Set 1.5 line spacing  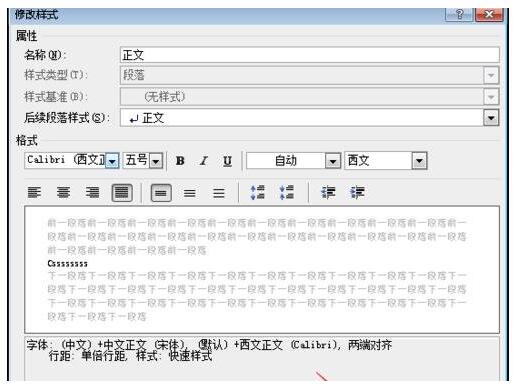coord(190,193)
